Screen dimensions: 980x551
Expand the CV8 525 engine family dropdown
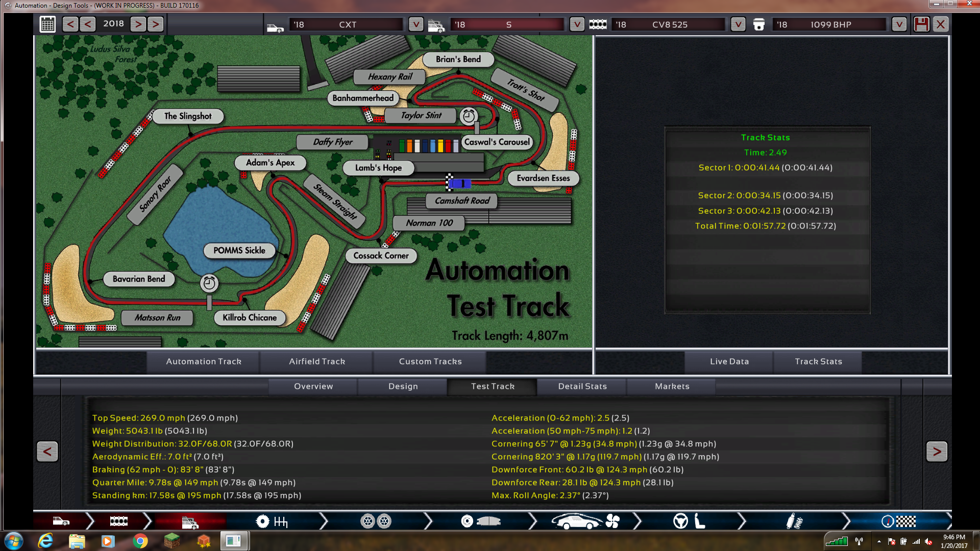click(738, 24)
